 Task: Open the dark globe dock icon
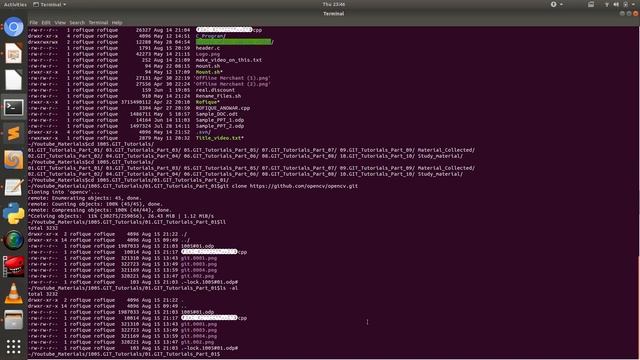click(13, 240)
